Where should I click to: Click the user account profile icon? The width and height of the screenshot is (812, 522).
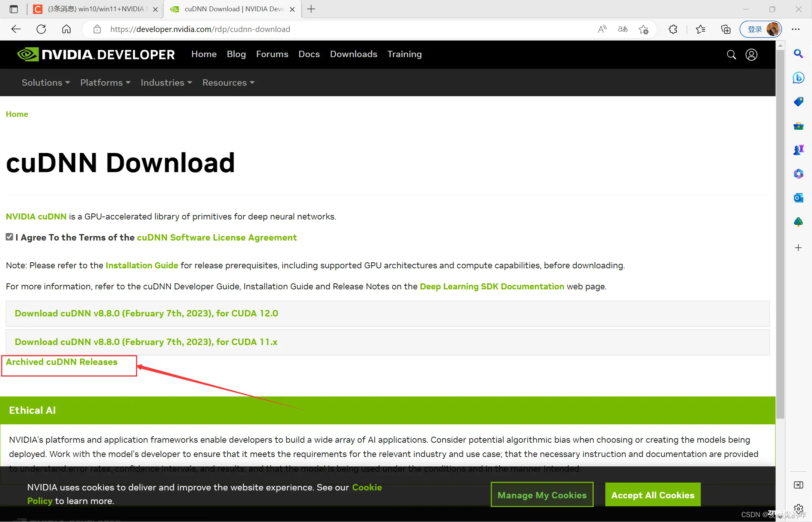pos(752,54)
